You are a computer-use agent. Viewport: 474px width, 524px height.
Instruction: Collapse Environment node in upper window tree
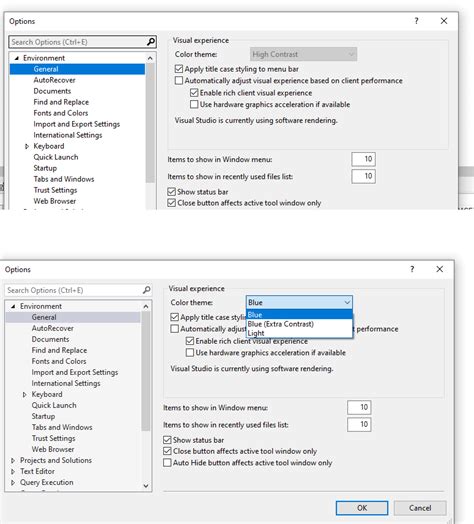[x=17, y=58]
